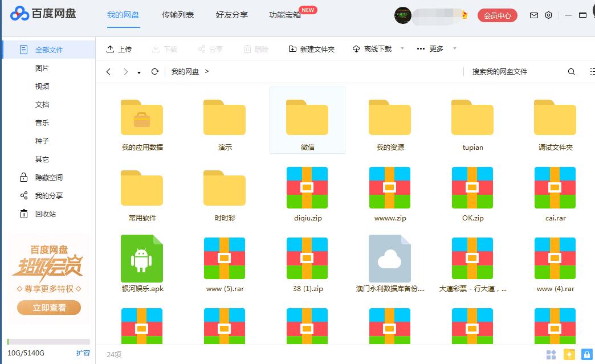Select 视频 category in sidebar
Viewport: 595px width, 364px height.
42,87
